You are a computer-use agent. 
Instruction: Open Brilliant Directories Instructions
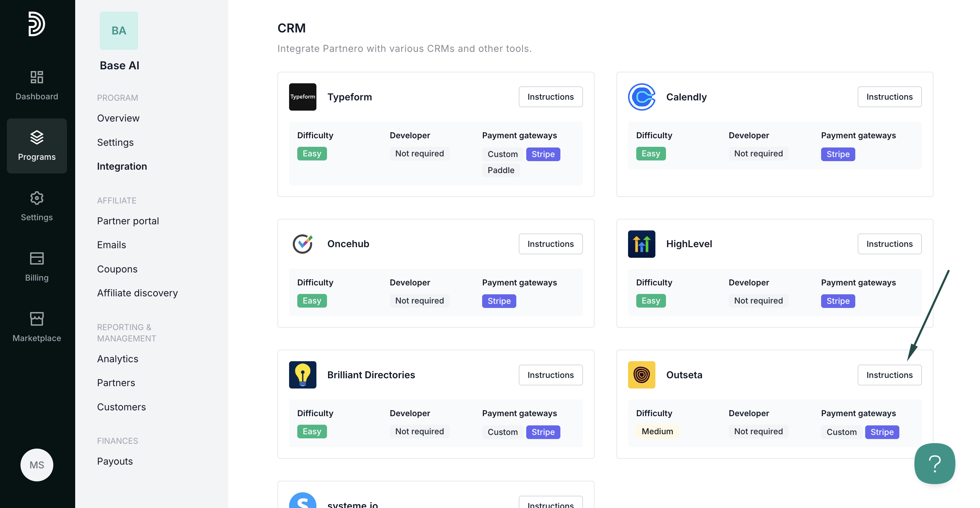click(550, 375)
